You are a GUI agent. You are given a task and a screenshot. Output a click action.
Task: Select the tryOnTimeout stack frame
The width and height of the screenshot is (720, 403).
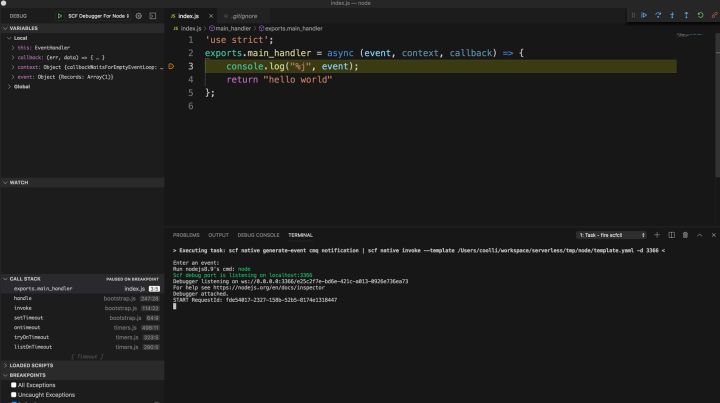tap(83, 337)
